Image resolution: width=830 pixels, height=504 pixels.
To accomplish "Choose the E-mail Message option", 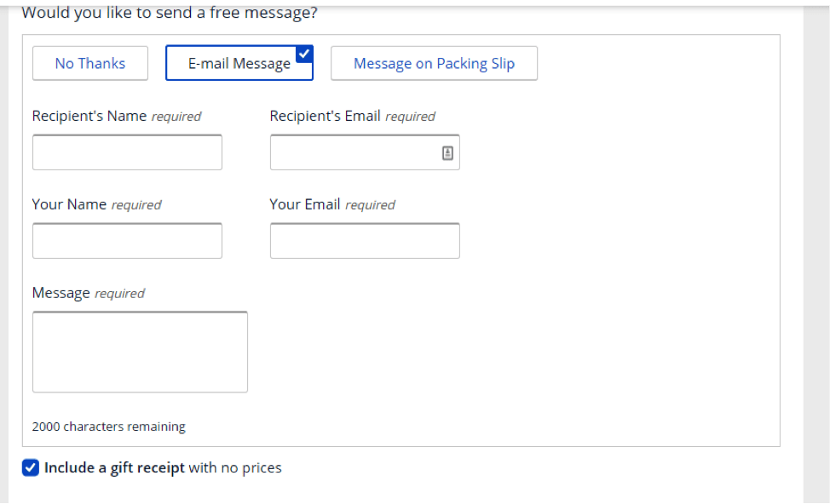I will point(239,64).
